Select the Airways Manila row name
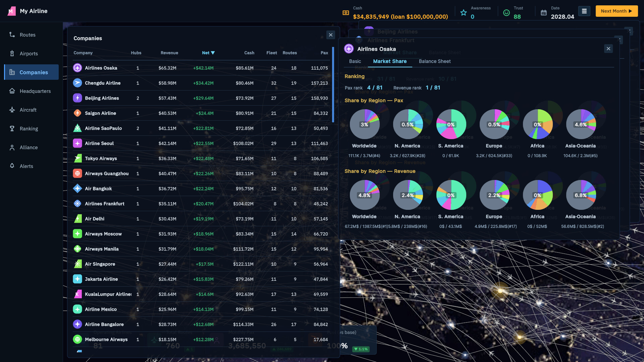Image resolution: width=644 pixels, height=362 pixels. click(102, 249)
